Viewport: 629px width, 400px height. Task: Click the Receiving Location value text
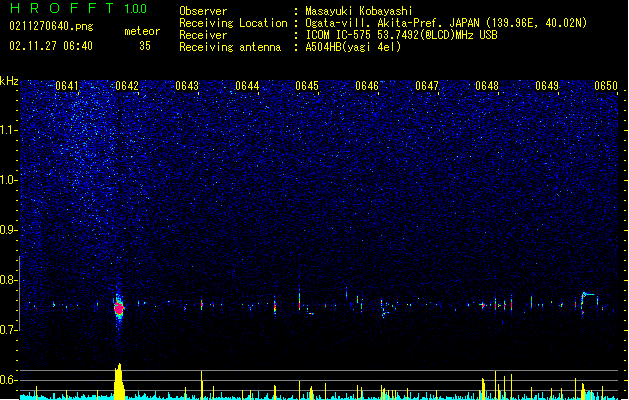pyautogui.click(x=446, y=23)
